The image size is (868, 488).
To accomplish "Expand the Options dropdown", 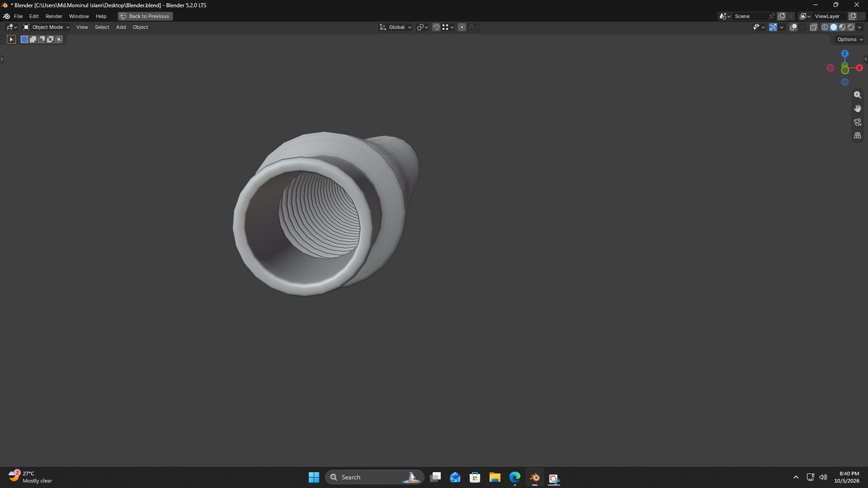I will (850, 39).
